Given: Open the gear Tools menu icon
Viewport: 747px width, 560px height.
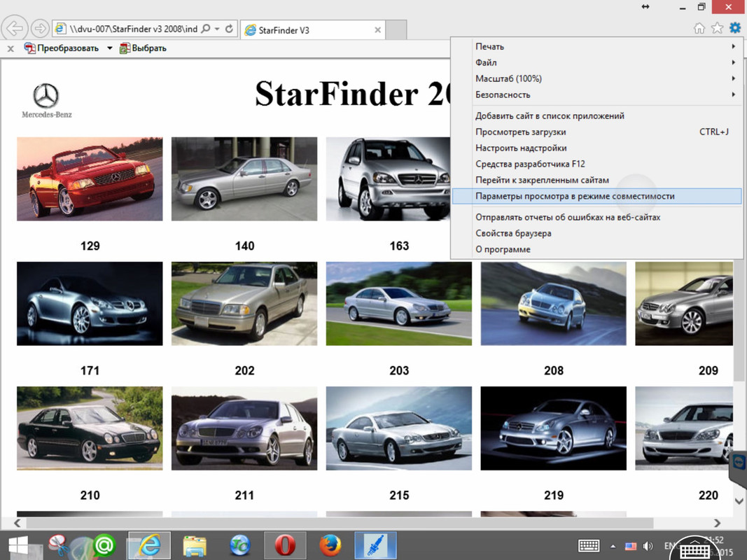Looking at the screenshot, I should [734, 28].
